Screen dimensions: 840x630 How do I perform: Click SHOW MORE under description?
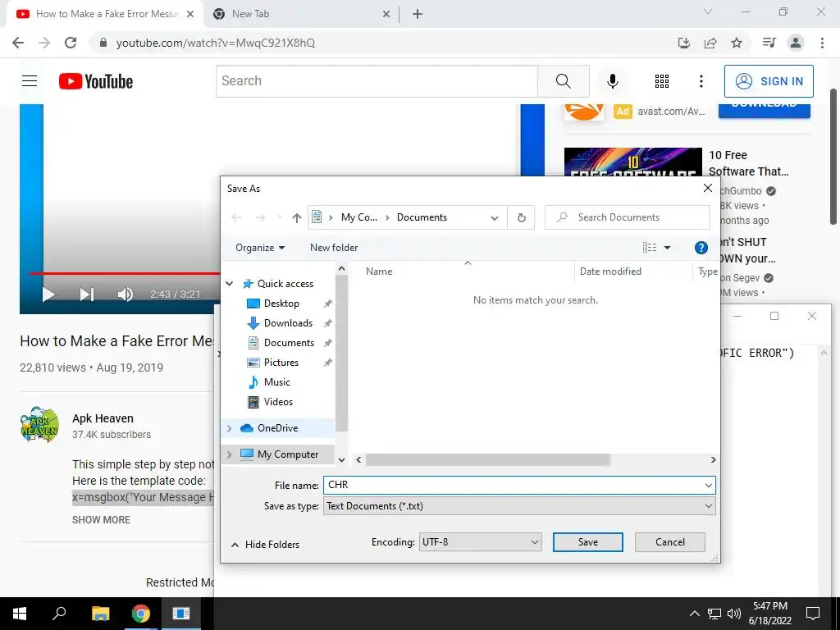pos(101,519)
